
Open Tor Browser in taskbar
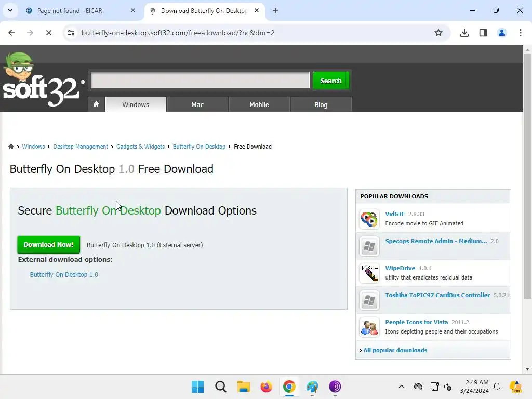pyautogui.click(x=335, y=387)
